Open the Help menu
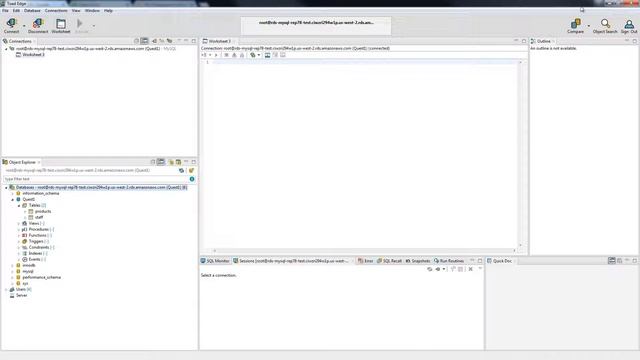Viewport: 640px width, 360px height. pyautogui.click(x=108, y=11)
